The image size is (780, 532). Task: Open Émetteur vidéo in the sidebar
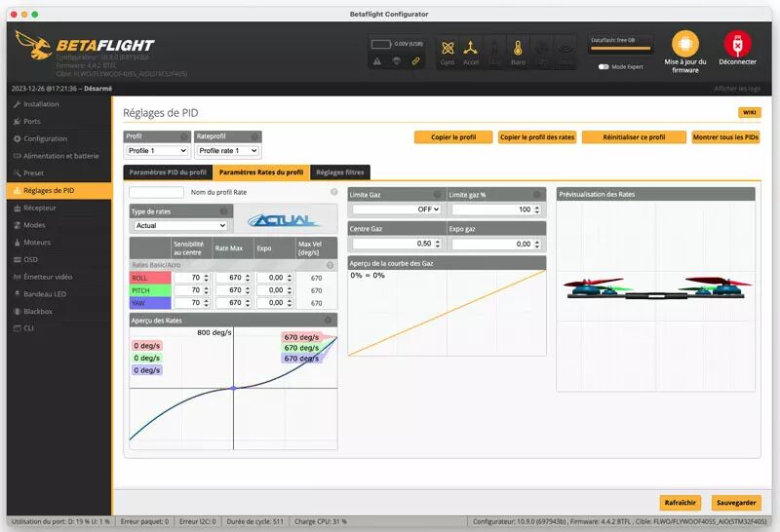[59, 277]
